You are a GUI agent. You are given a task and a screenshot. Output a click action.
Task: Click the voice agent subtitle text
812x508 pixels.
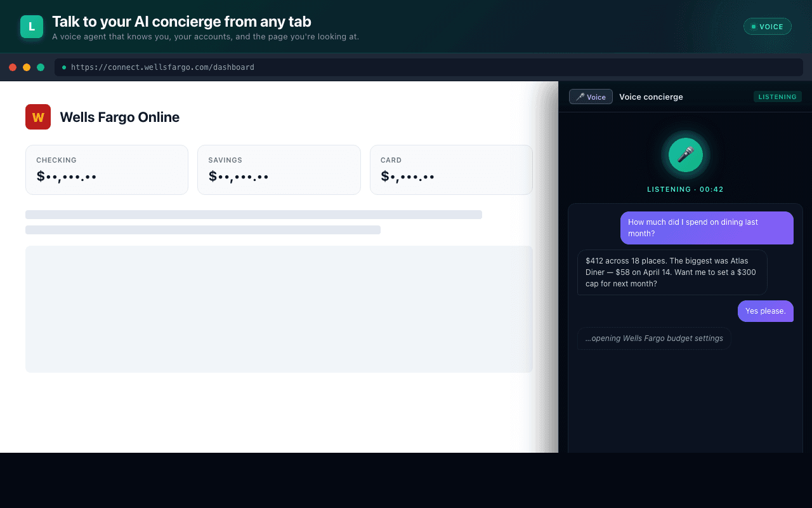tap(206, 37)
